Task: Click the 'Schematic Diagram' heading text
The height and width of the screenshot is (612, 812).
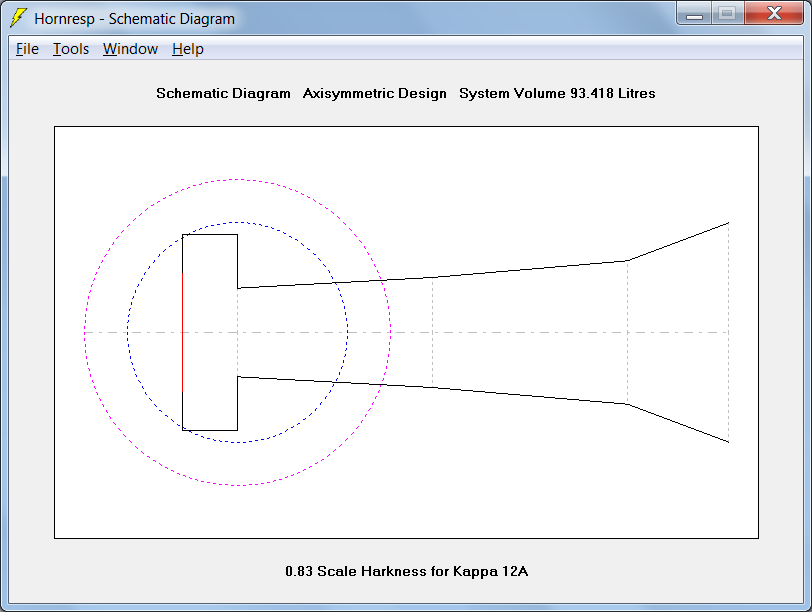Action: coord(223,93)
